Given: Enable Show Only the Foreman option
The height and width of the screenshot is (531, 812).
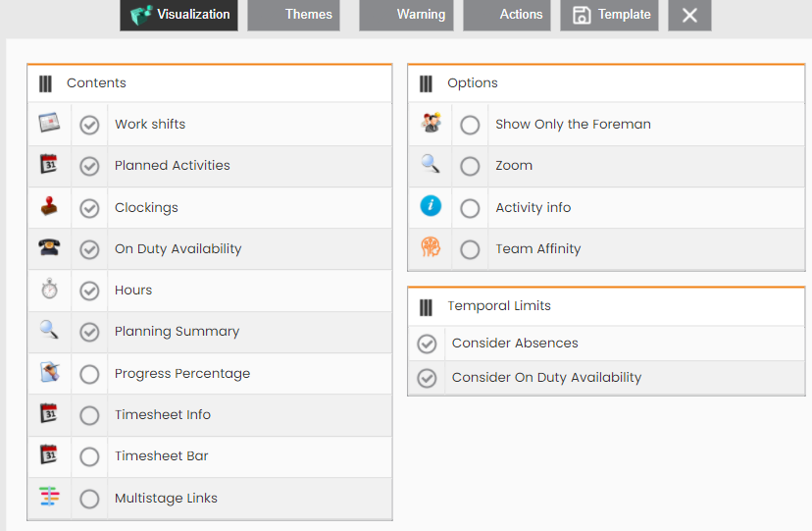Looking at the screenshot, I should (x=470, y=125).
